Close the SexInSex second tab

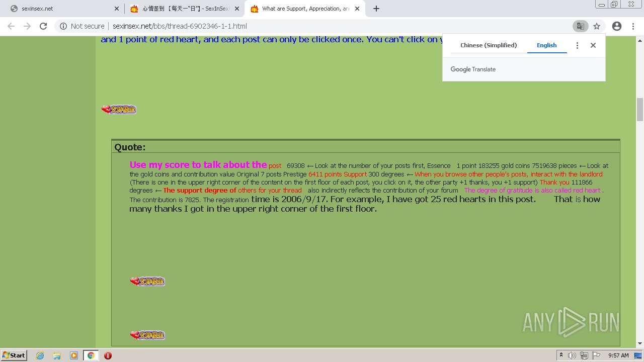(237, 9)
